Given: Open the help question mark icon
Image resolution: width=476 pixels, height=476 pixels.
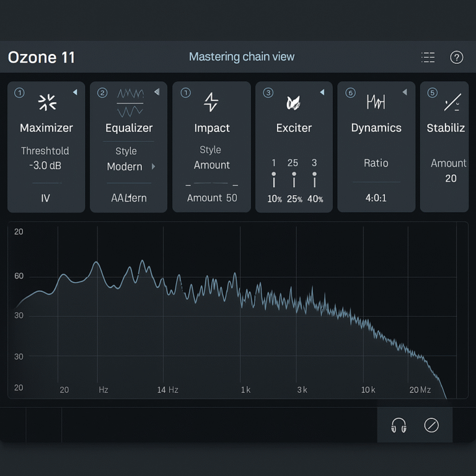Looking at the screenshot, I should [x=456, y=57].
